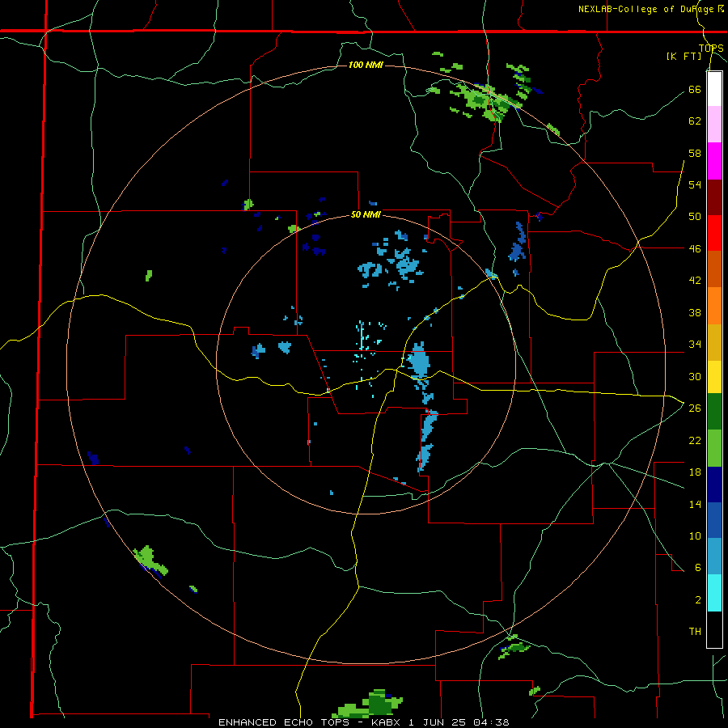
Task: Click the '1 JUN 25' date text
Action: coord(438,722)
